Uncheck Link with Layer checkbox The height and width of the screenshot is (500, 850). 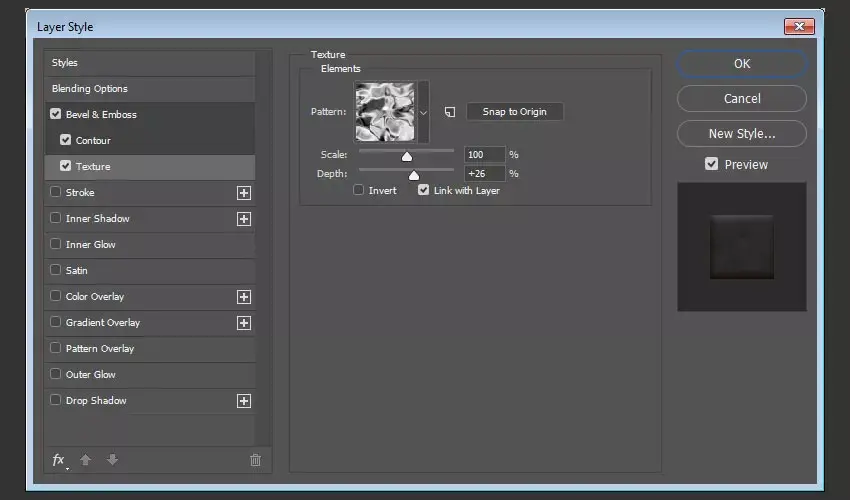click(423, 190)
